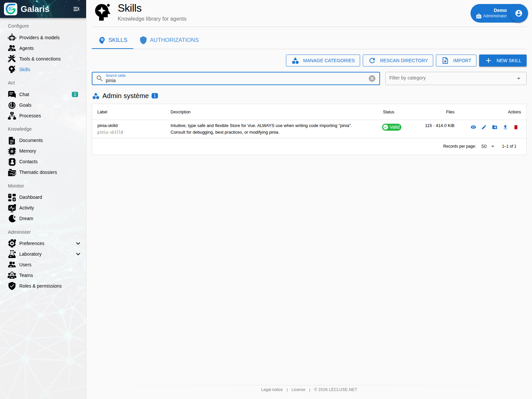Open Tools & connections icon

pyautogui.click(x=12, y=59)
